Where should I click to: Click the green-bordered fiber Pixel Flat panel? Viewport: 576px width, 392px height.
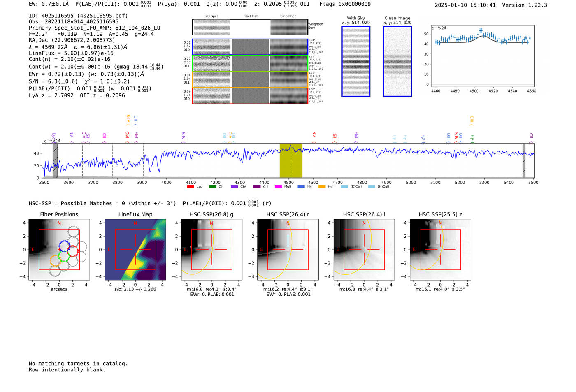coord(251,63)
